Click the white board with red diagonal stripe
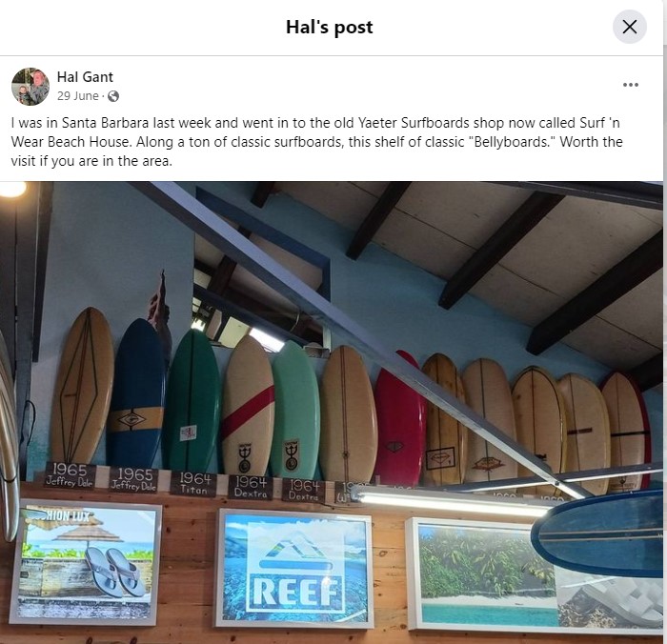This screenshot has height=644, width=667. [x=246, y=405]
